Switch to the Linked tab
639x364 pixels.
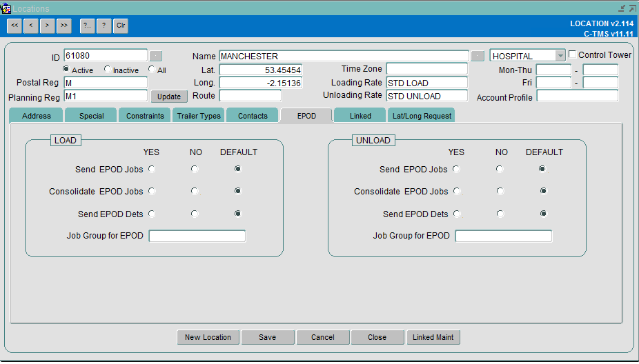click(x=360, y=116)
